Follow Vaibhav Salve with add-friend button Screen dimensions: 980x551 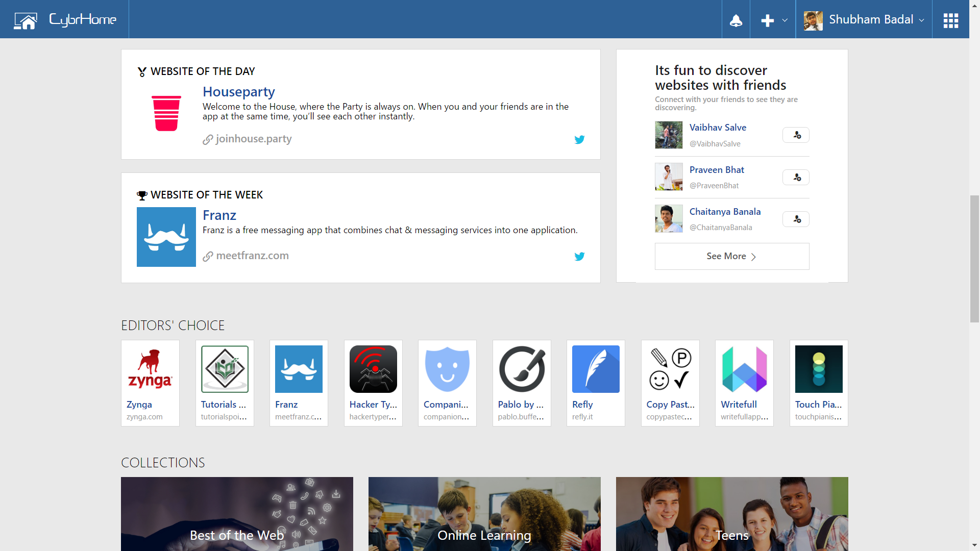pos(796,135)
